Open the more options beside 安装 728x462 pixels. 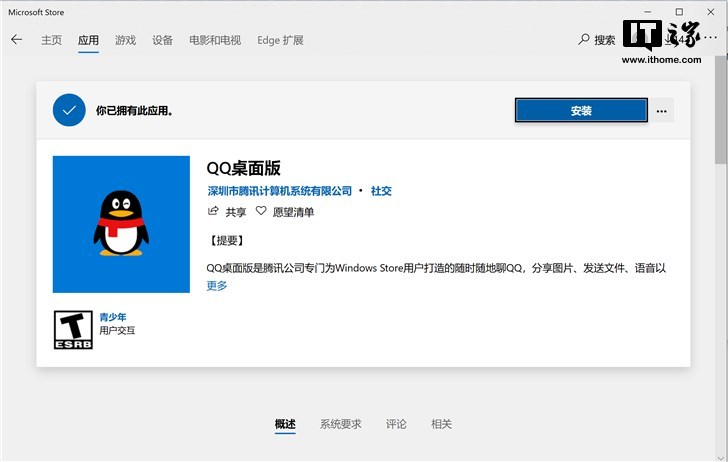click(x=662, y=111)
